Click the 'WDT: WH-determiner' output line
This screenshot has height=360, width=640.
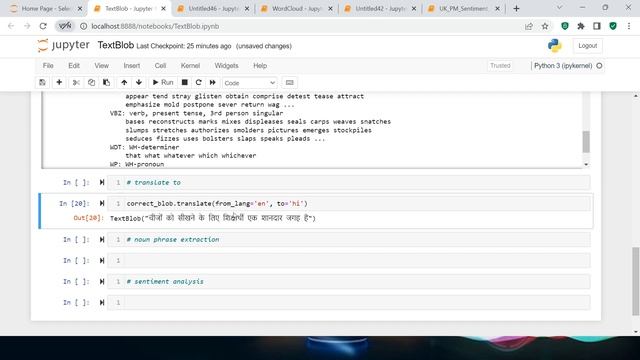coord(144,147)
